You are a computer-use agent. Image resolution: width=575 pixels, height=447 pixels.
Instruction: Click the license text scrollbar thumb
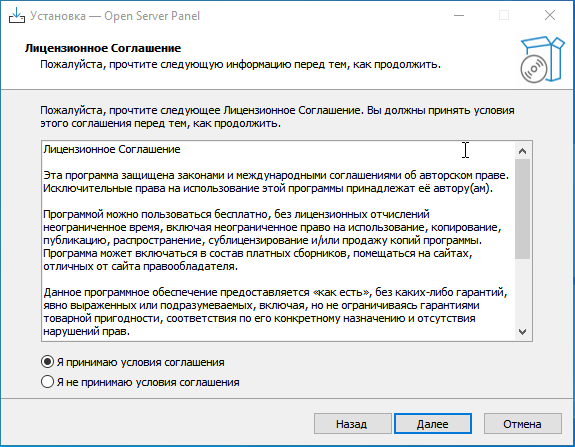[523, 209]
